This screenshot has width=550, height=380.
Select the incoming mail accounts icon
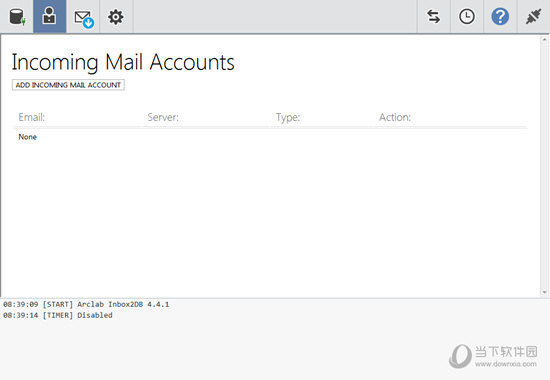pos(49,16)
